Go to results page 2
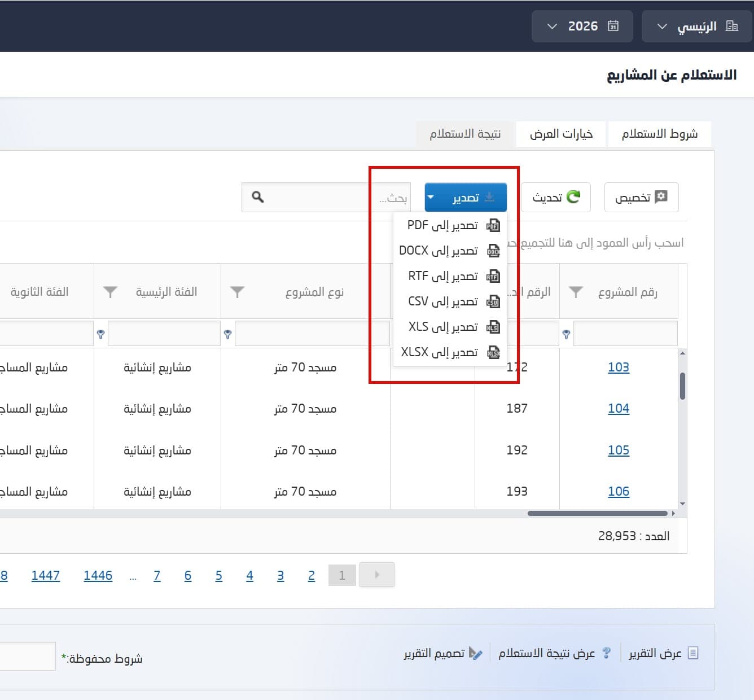Viewport: 754px width, 700px height. (312, 575)
